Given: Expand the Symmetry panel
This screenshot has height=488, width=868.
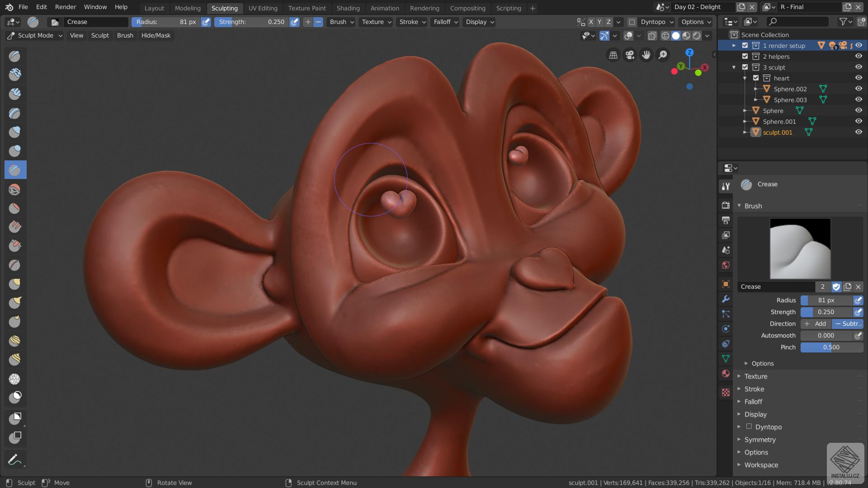Looking at the screenshot, I should tap(759, 440).
